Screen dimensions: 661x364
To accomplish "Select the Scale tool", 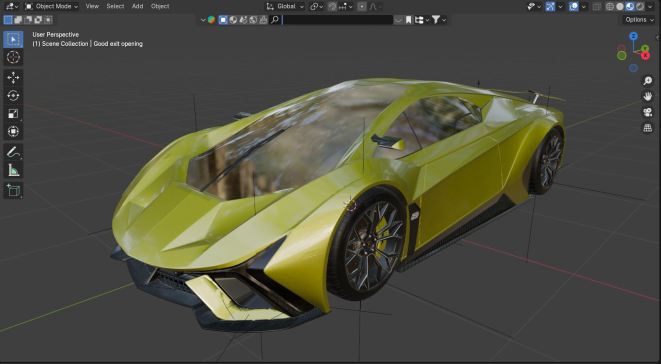I will (x=13, y=113).
